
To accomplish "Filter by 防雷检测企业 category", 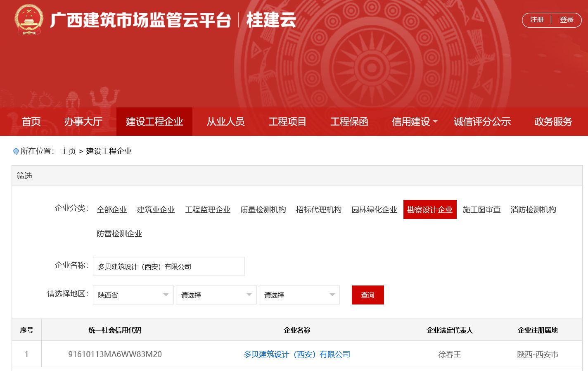I will pos(119,234).
